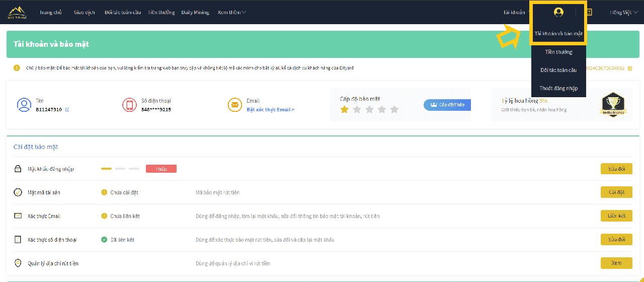Open the user profile avatar icon
Viewport: 644px width, 282px height.
(x=558, y=12)
